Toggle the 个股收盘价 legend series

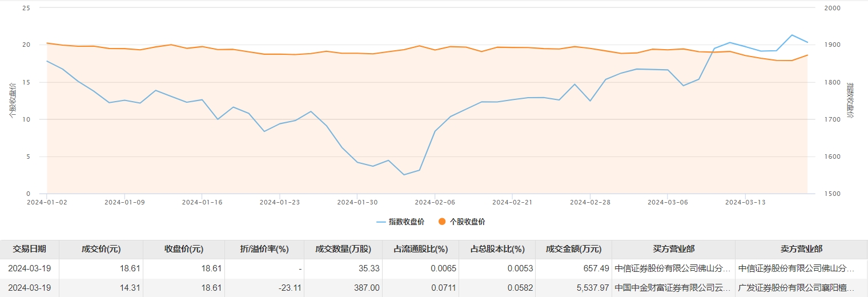pyautogui.click(x=462, y=222)
